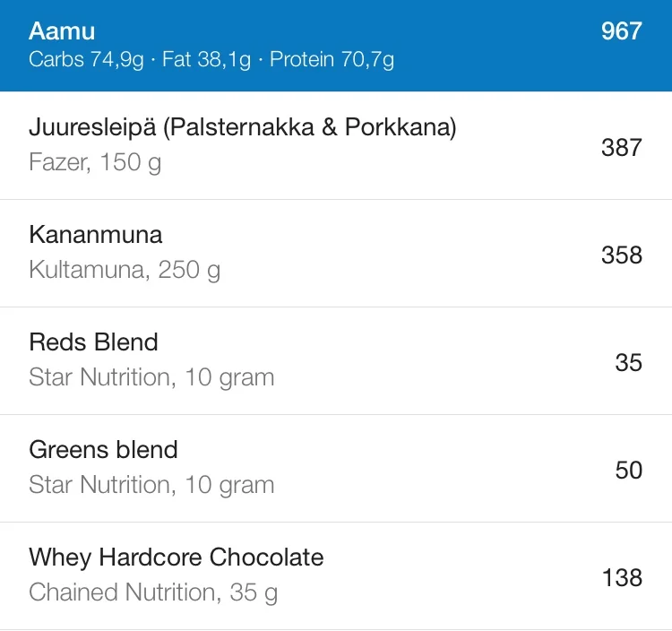Click the 138 calorie value

click(621, 577)
